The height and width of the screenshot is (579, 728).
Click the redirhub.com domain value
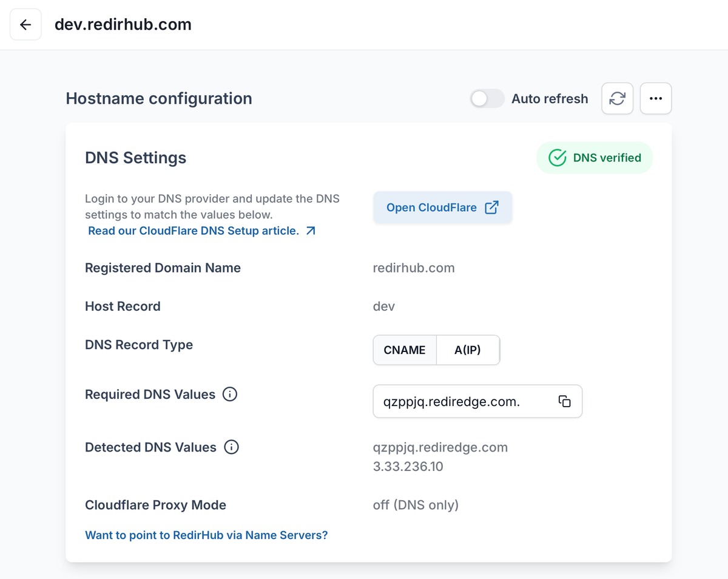(x=414, y=268)
